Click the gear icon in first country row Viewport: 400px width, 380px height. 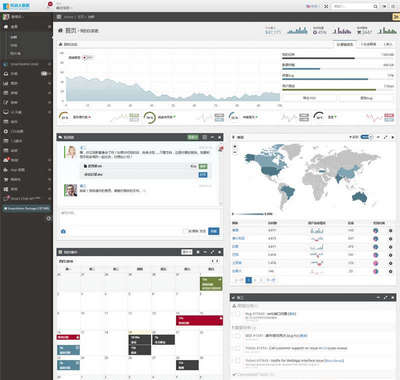390,230
